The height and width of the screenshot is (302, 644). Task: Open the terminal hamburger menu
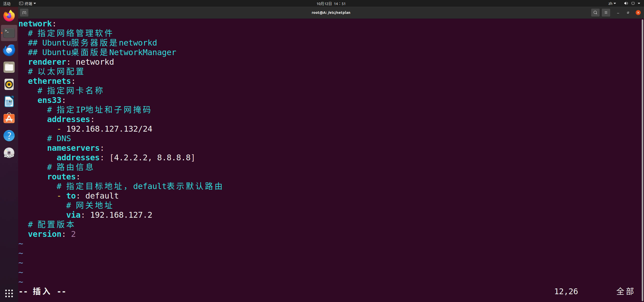(606, 13)
